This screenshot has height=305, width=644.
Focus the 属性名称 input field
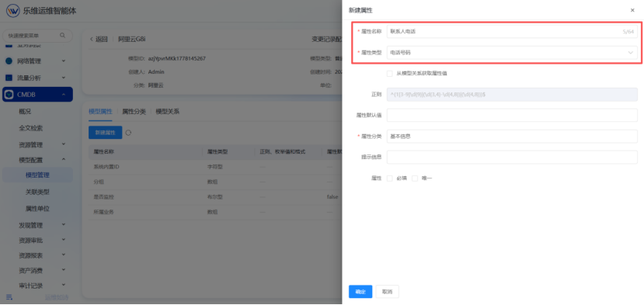point(512,31)
